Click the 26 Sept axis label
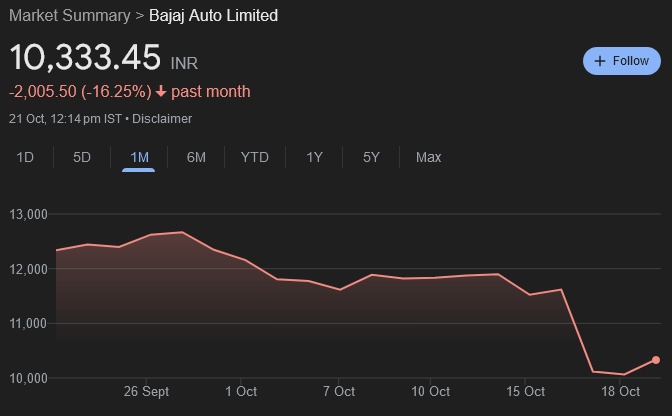Viewport: 672px width, 416px height. [146, 391]
